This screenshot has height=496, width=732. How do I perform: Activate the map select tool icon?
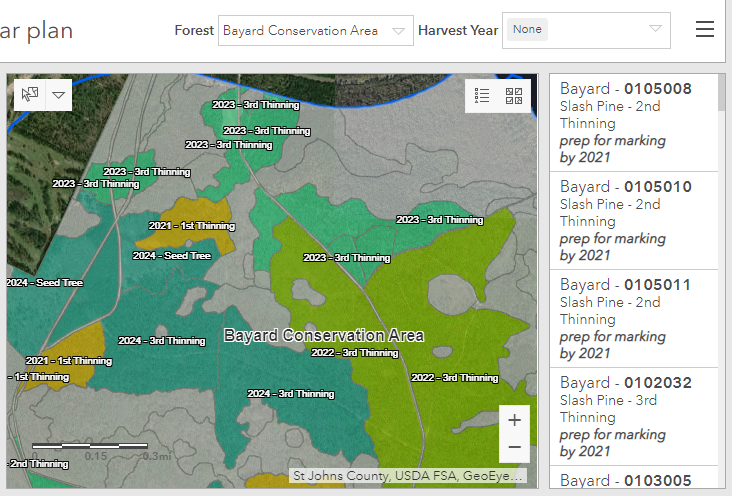[x=30, y=95]
